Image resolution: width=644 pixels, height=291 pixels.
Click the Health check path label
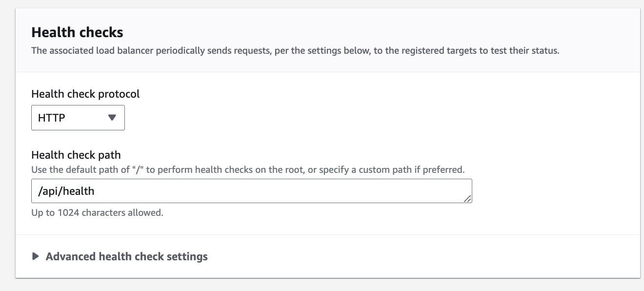click(x=76, y=155)
